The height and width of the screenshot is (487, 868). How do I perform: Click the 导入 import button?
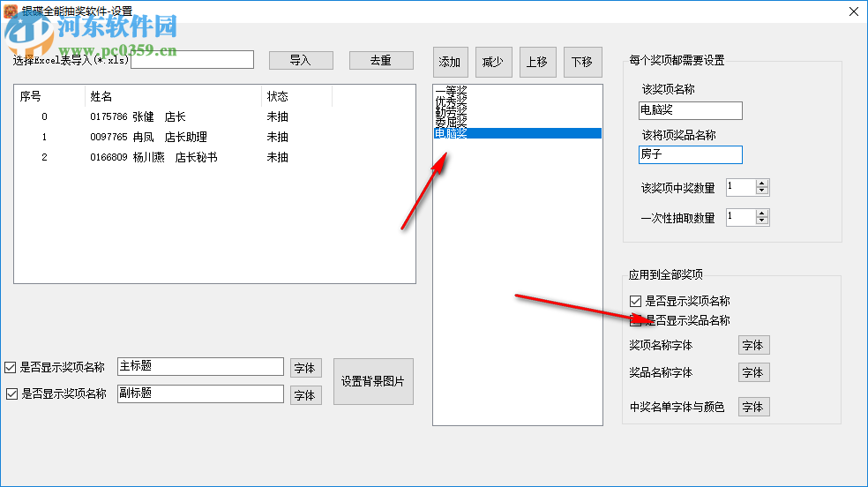(301, 60)
